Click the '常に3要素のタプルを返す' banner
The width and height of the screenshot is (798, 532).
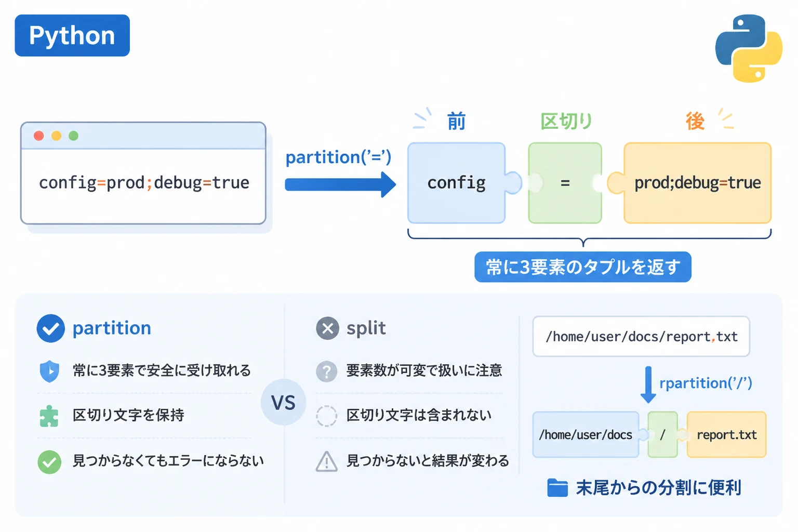[583, 267]
